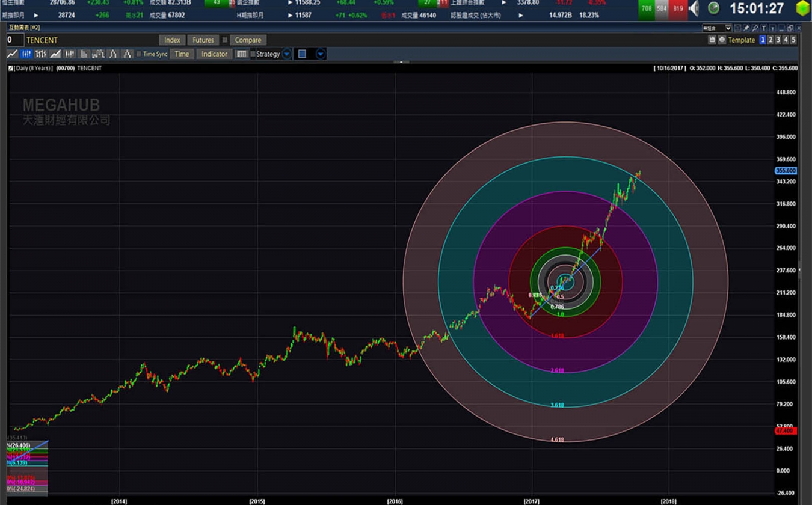Click the first peak-shaped chart icon

click(112, 54)
